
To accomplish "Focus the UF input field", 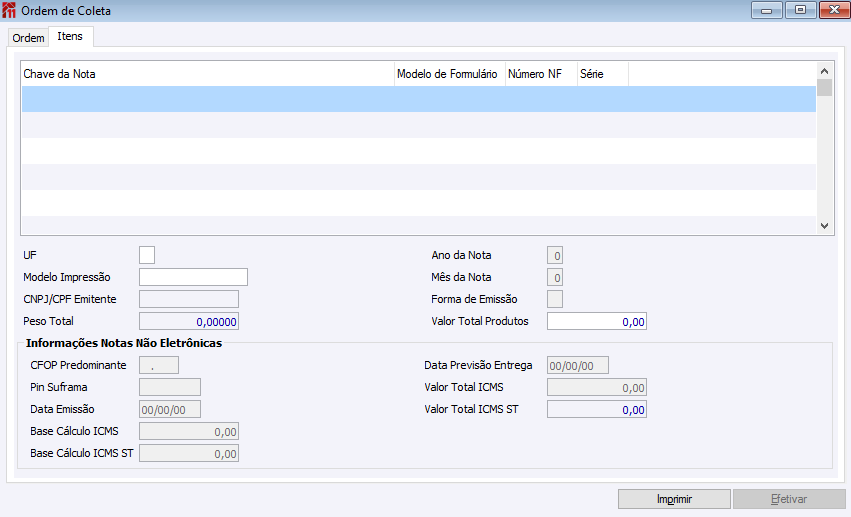I will coord(147,255).
